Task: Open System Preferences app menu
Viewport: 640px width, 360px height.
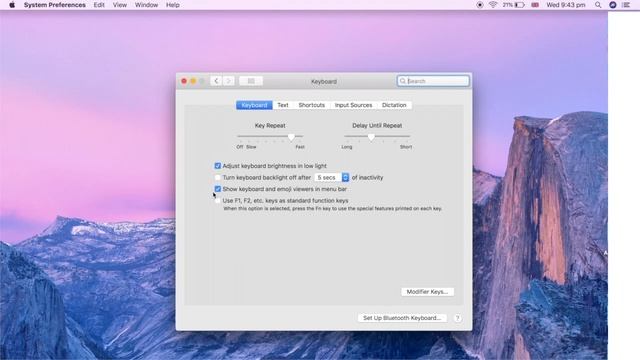Action: [55, 5]
